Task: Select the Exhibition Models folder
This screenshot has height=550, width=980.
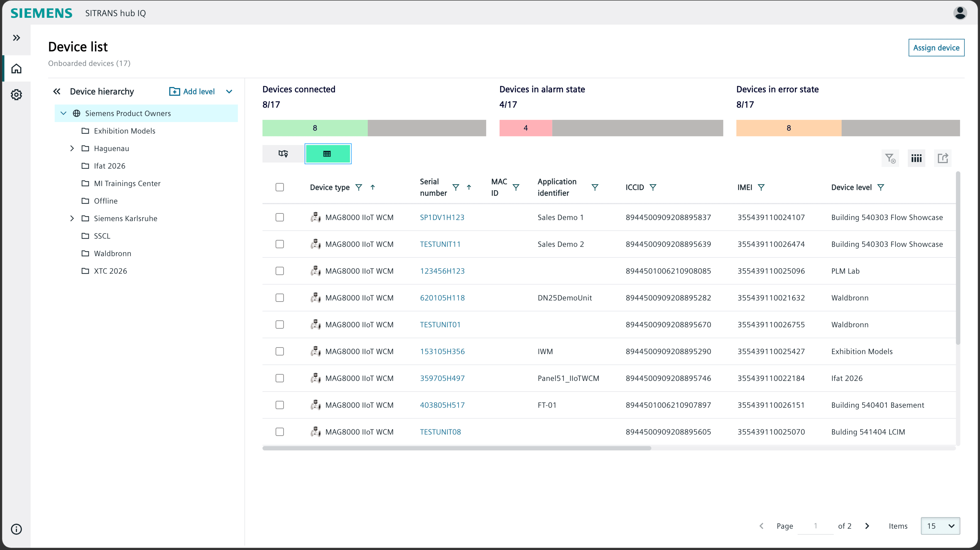Action: tap(124, 131)
